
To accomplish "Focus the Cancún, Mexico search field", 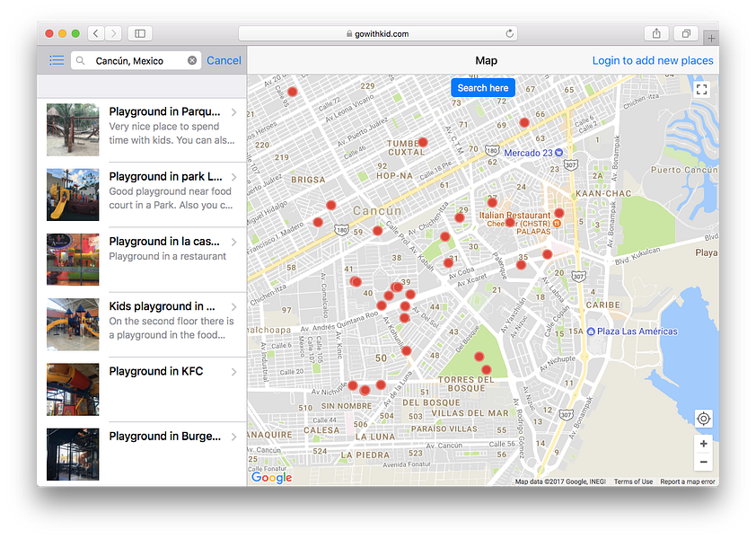I will pos(136,60).
